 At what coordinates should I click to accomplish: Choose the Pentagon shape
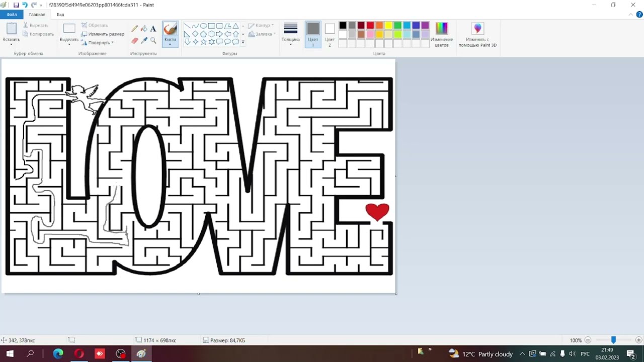[x=203, y=34]
